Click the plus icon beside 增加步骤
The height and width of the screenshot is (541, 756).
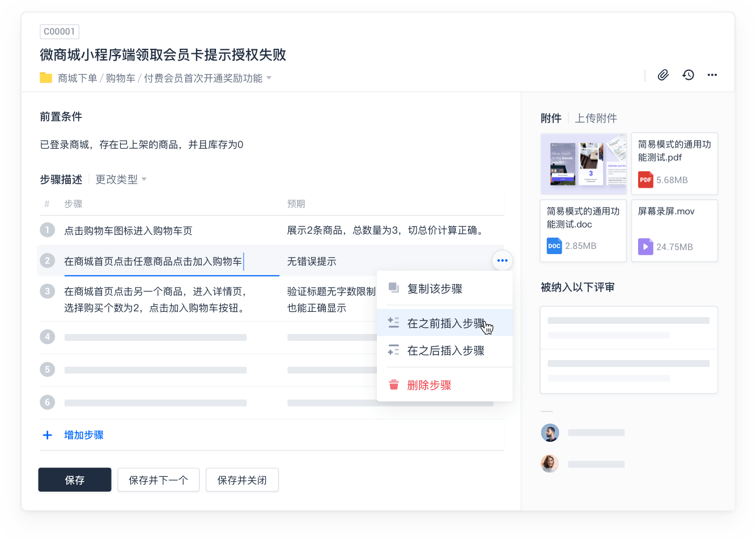pos(48,435)
